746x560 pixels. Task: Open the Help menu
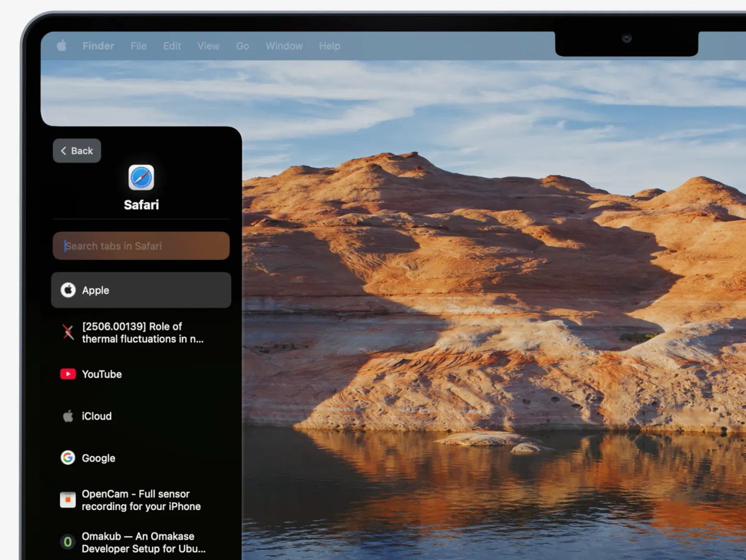(329, 46)
